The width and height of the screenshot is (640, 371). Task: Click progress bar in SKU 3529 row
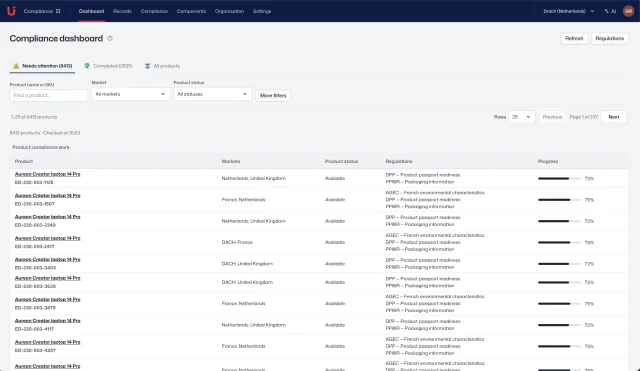click(559, 282)
